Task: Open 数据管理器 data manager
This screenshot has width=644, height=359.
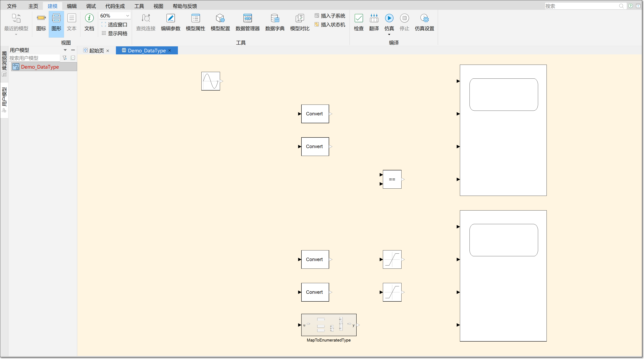Action: [247, 22]
